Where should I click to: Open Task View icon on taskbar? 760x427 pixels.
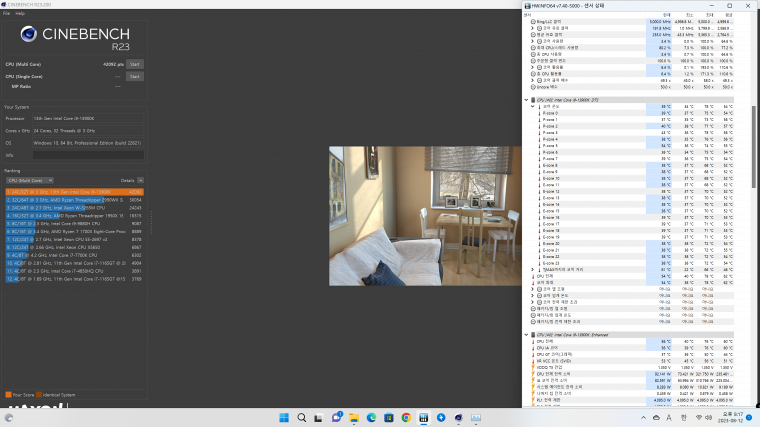pyautogui.click(x=318, y=418)
